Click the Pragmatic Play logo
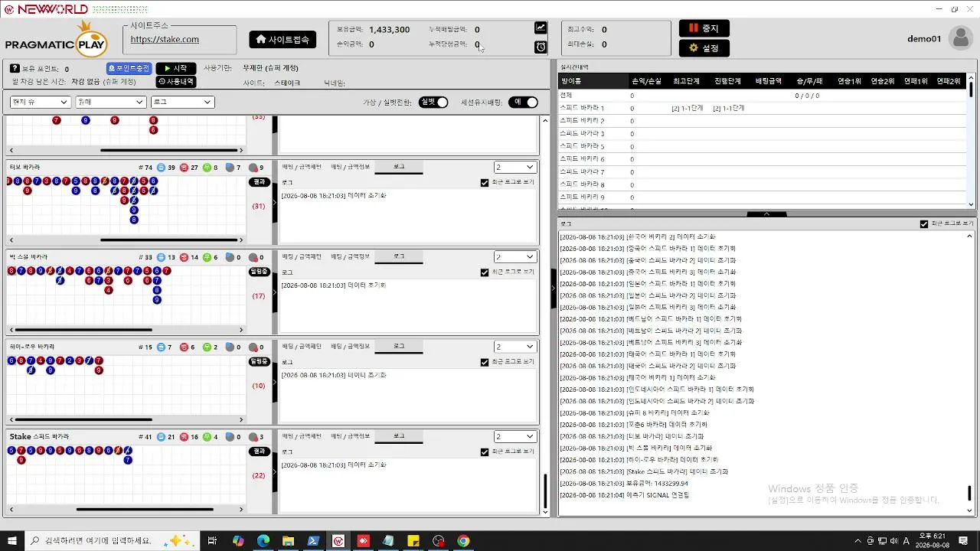The image size is (980, 551). [55, 39]
